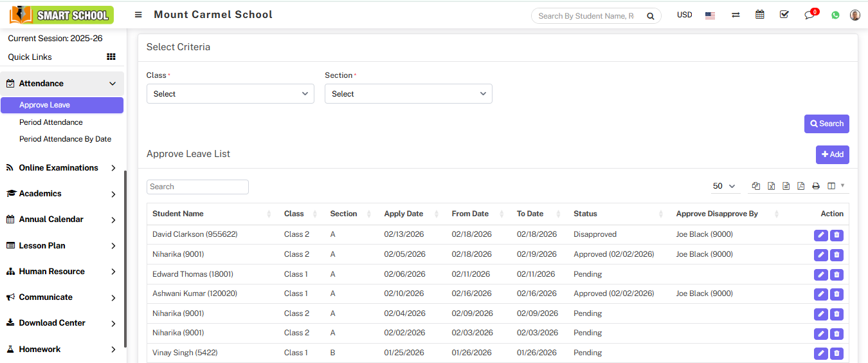The height and width of the screenshot is (363, 868).
Task: Select Period Attendance menu item
Action: pyautogui.click(x=51, y=122)
